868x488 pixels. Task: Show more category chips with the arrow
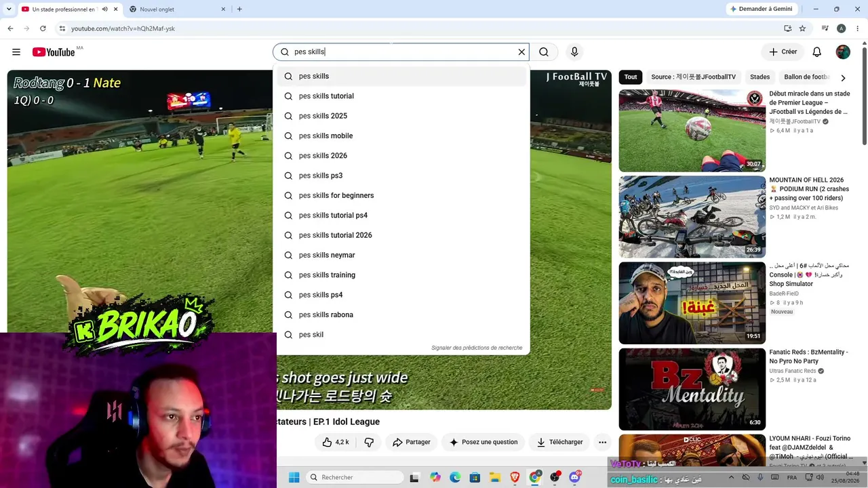[x=843, y=77]
